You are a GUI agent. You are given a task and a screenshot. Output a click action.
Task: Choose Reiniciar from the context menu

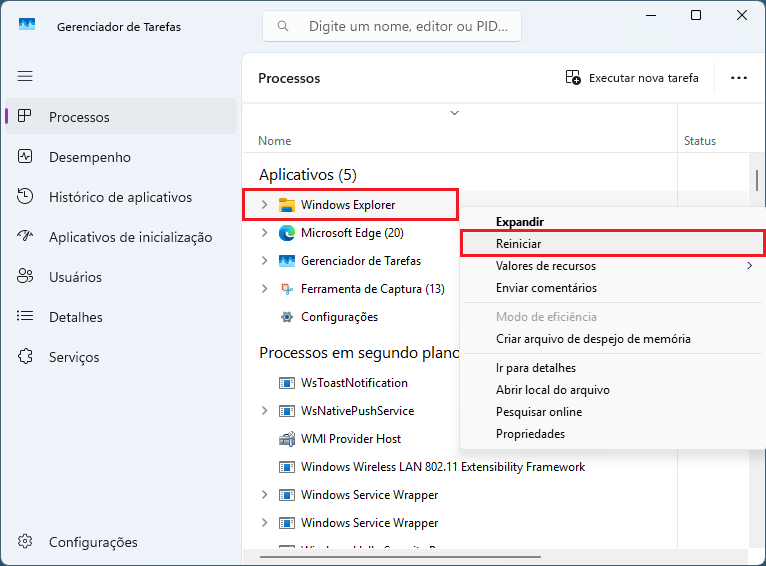tap(518, 243)
